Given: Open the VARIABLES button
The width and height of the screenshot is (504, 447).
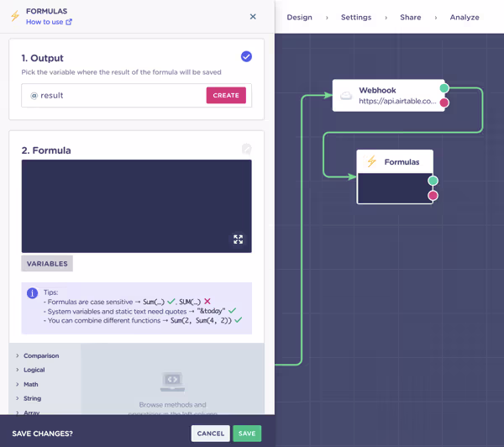Looking at the screenshot, I should 47,263.
